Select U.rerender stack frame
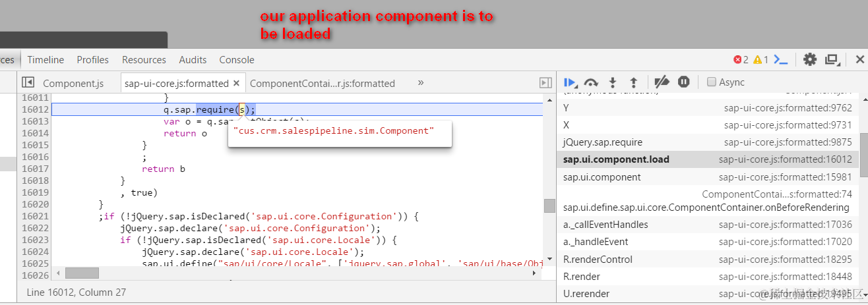Viewport: 868px width, 305px height. tap(708, 293)
